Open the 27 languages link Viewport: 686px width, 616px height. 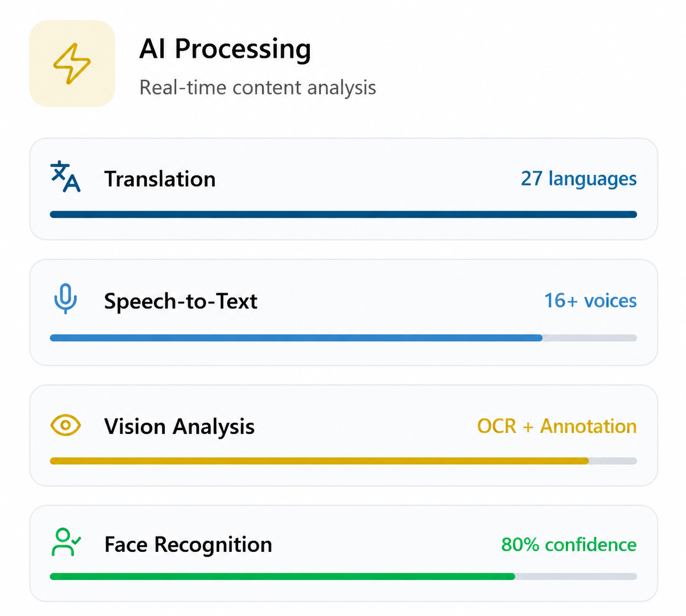[579, 179]
